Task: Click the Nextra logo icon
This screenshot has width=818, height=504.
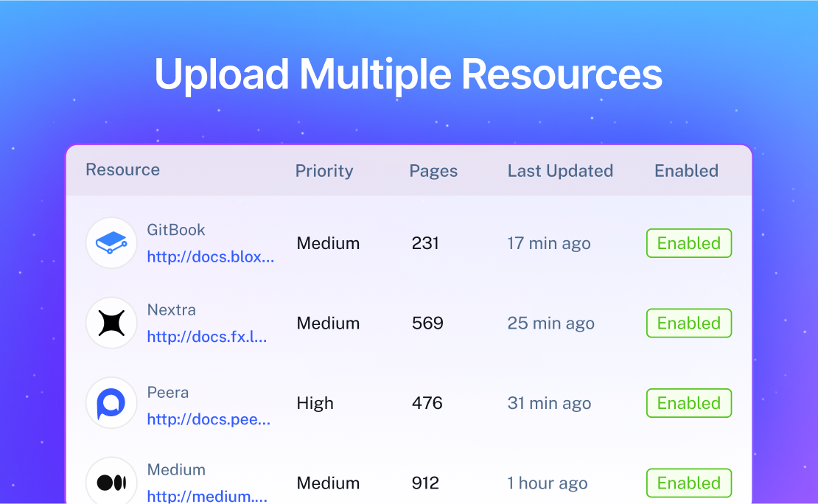Action: (x=111, y=323)
